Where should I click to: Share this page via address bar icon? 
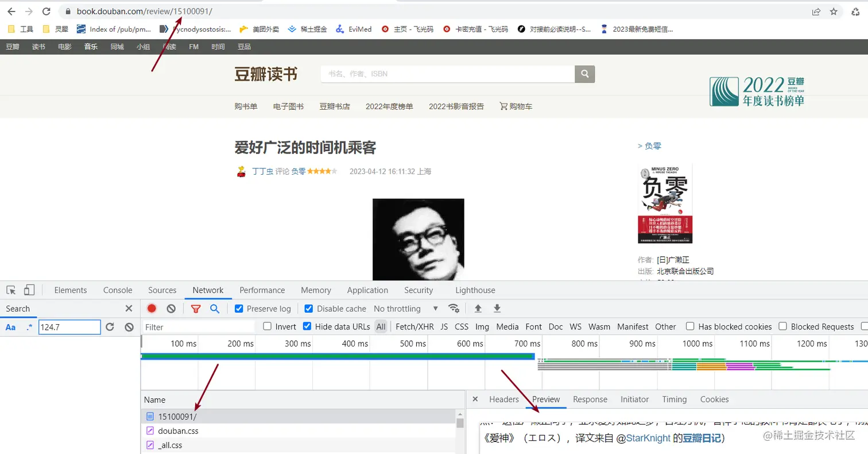[816, 11]
